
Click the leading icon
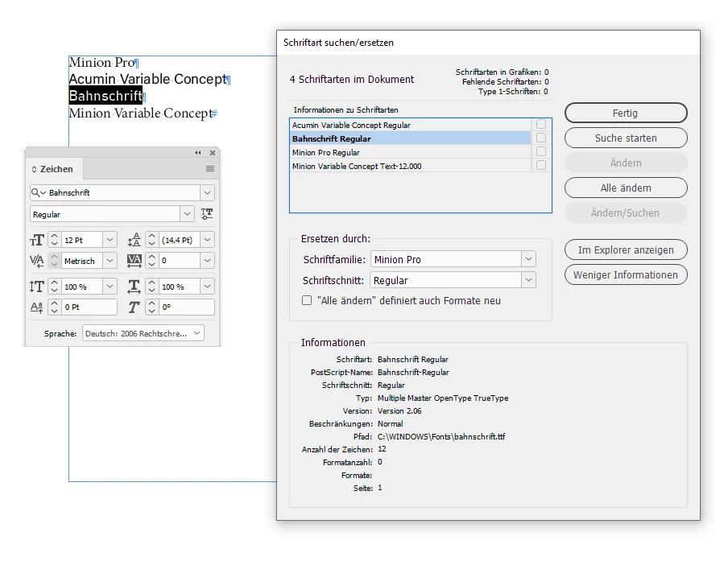134,240
